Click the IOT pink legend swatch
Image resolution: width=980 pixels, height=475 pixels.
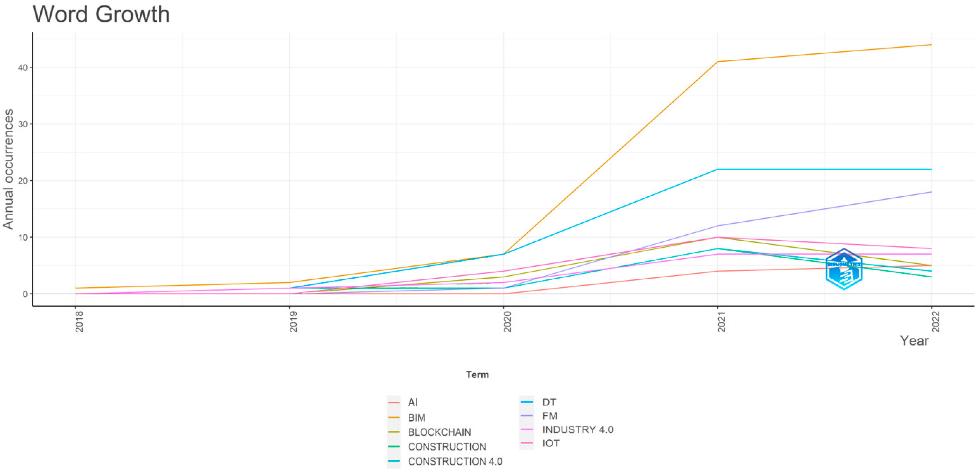[527, 443]
